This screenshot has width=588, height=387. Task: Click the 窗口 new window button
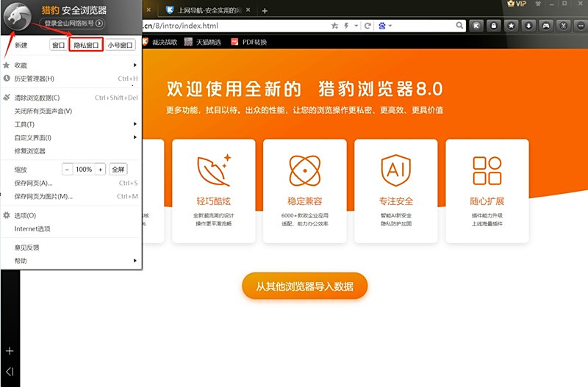[x=58, y=45]
